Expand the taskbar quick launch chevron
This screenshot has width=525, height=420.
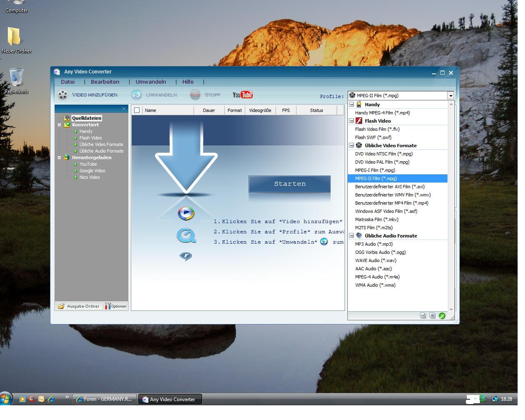pos(66,397)
